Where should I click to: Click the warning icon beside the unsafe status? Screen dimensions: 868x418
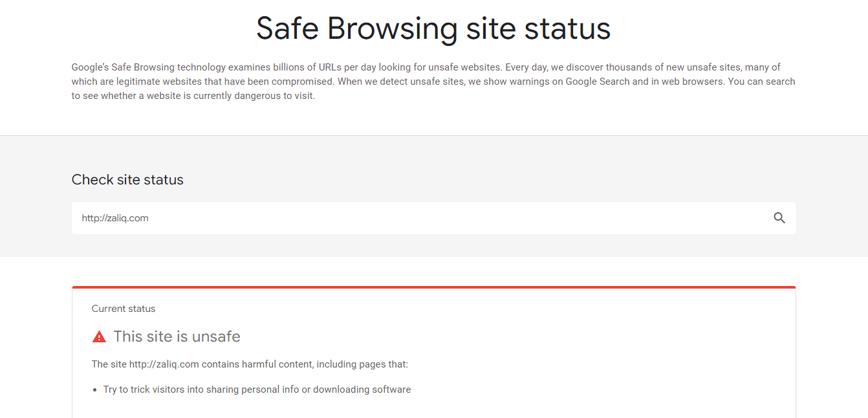98,336
